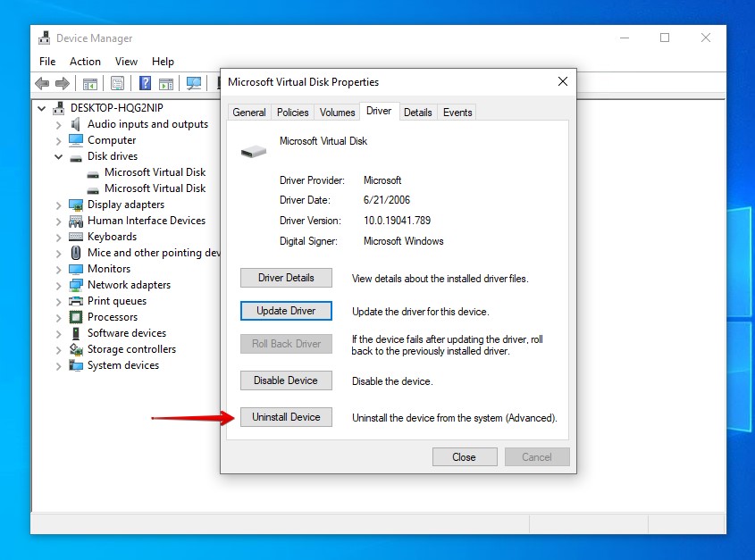Image resolution: width=755 pixels, height=560 pixels.
Task: Click the Keyboards category icon
Action: (76, 237)
